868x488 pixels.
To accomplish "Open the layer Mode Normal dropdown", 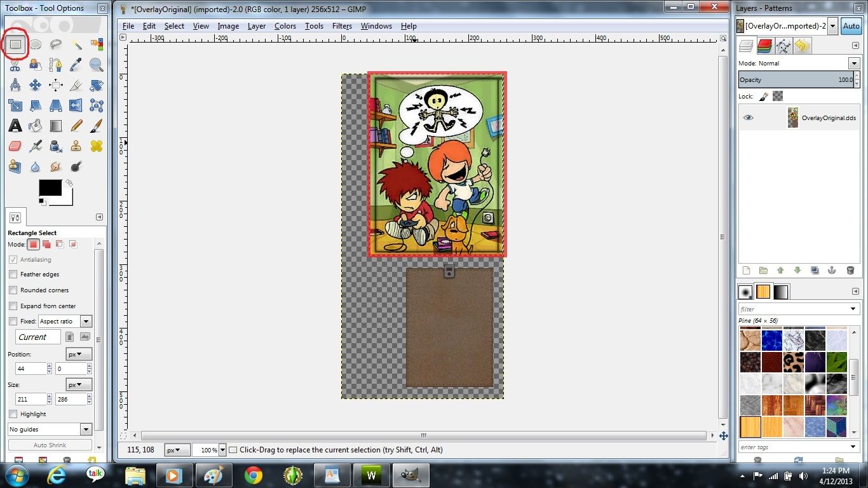I will (854, 64).
